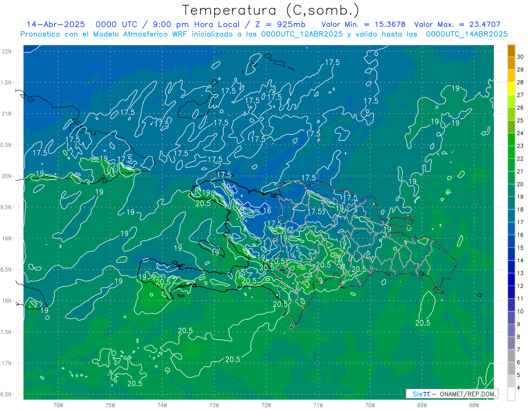Click latitude axis label '19N'

coord(8,238)
